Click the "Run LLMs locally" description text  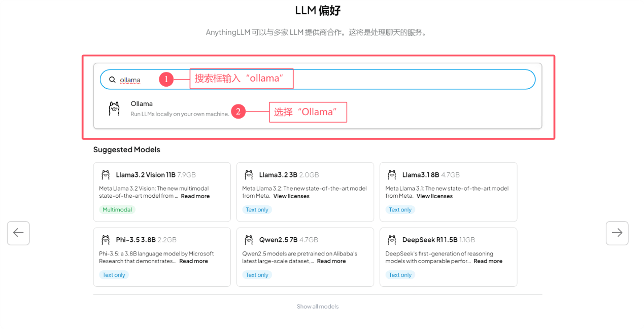click(x=180, y=115)
